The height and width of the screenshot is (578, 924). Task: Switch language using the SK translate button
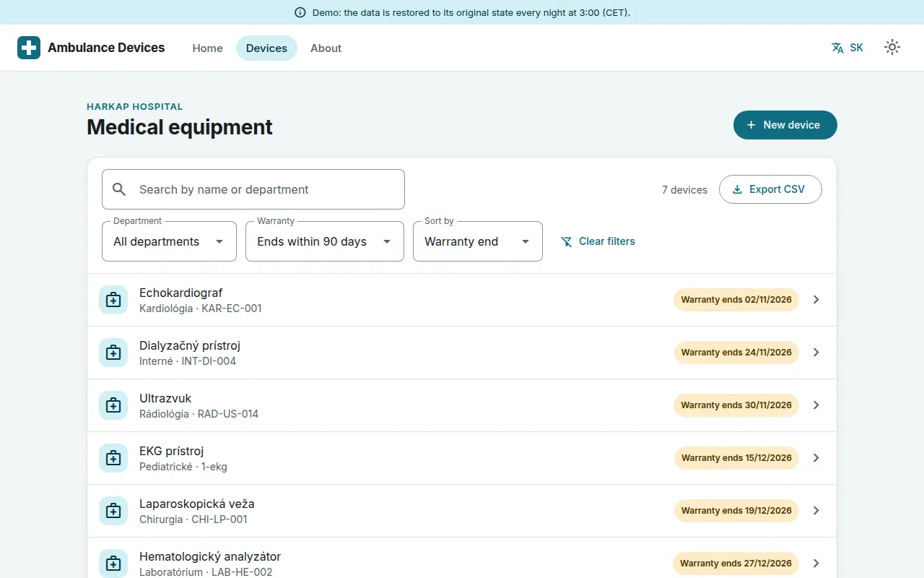(847, 48)
